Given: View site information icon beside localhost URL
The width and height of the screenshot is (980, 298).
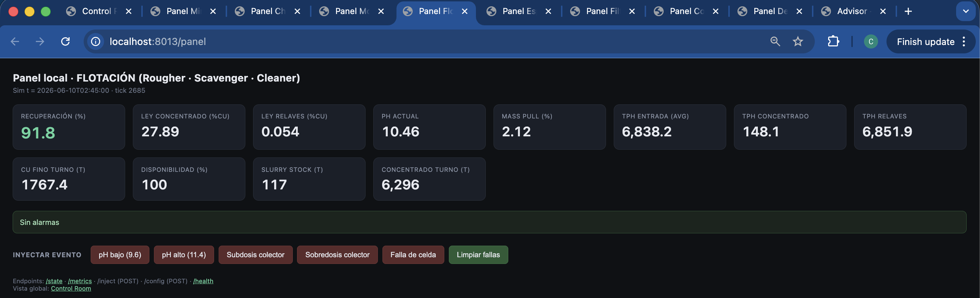Looking at the screenshot, I should pos(96,41).
